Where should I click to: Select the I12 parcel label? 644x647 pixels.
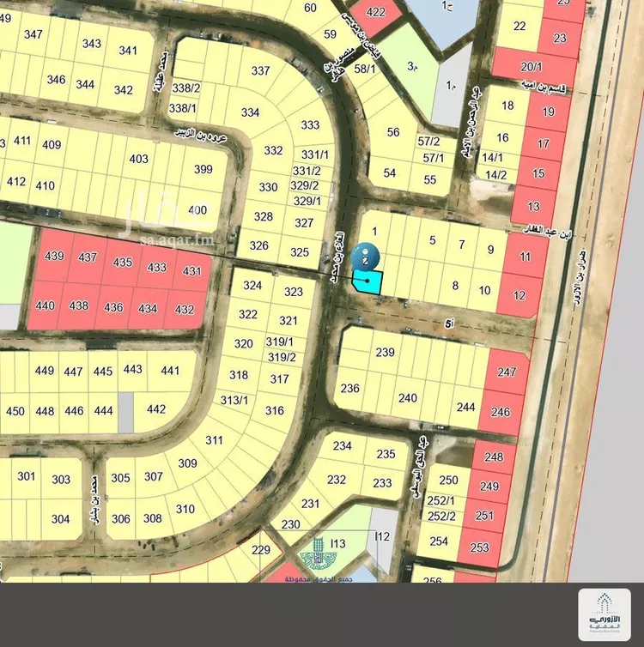(x=382, y=537)
